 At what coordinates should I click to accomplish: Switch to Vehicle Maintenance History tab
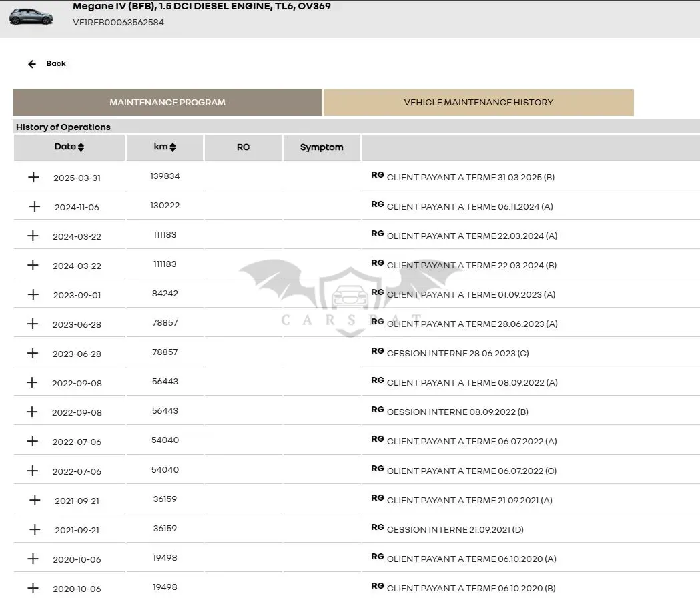(478, 103)
